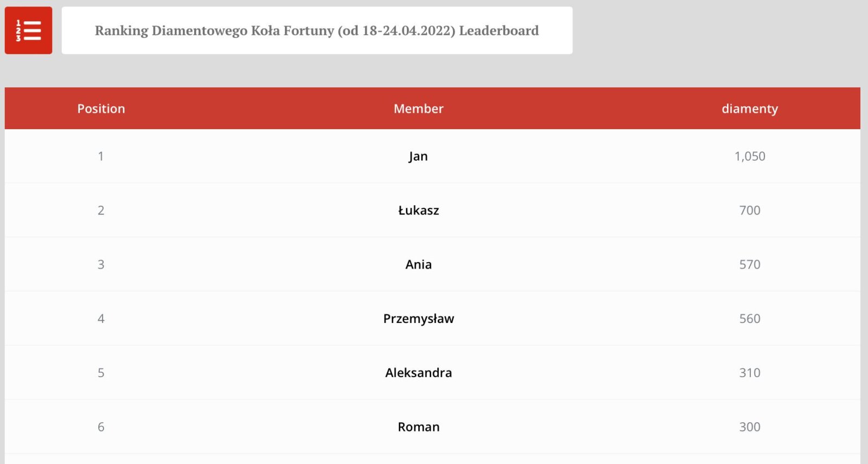Click Roman's 300 diamenty value
This screenshot has height=464, width=868.
pos(749,427)
